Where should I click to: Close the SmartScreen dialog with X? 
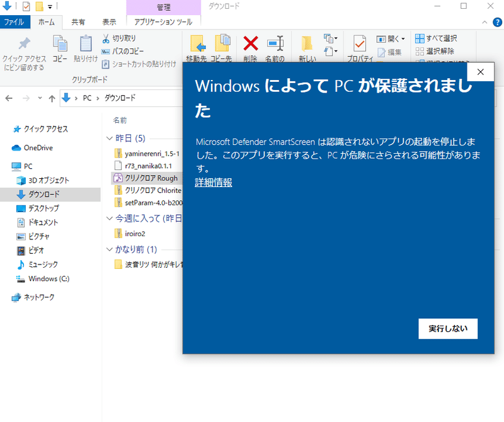(x=480, y=72)
